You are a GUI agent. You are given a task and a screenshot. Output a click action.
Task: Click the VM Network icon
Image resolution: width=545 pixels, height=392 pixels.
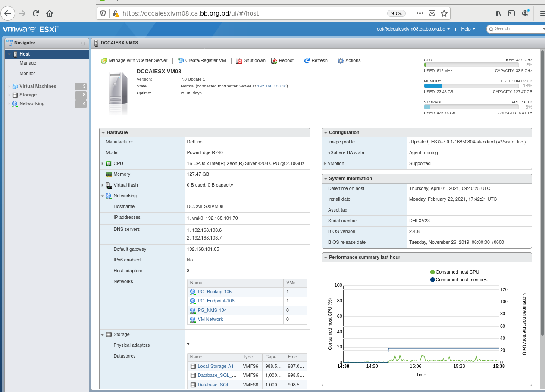(x=193, y=319)
